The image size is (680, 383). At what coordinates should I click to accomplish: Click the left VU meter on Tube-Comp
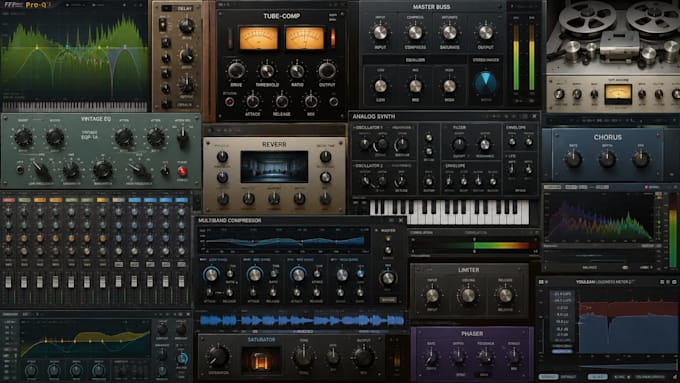tap(258, 38)
